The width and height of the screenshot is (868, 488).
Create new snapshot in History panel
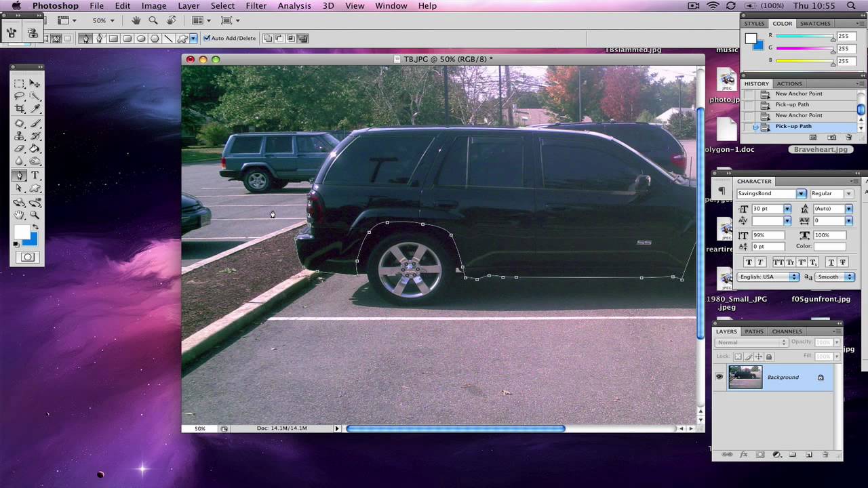(831, 138)
